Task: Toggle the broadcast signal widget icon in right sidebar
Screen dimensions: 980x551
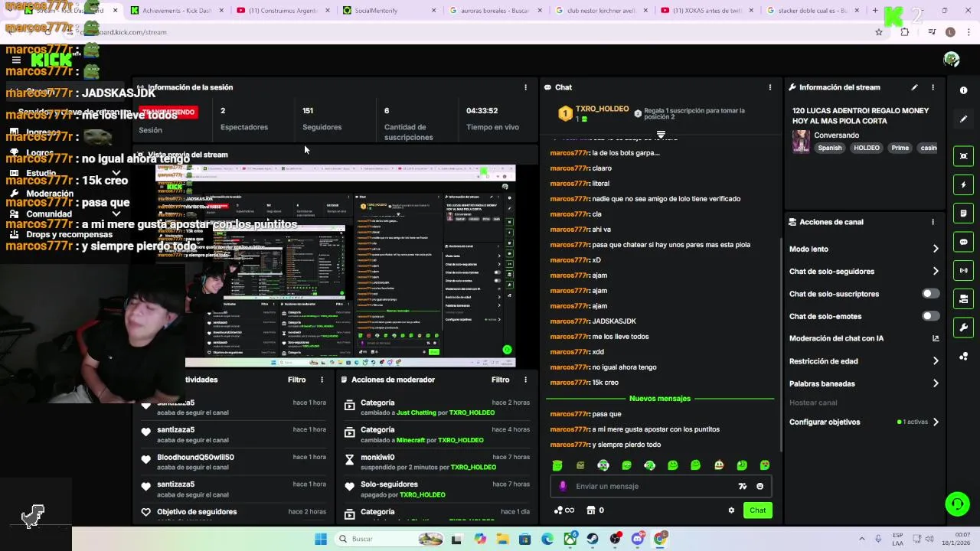Action: tap(963, 270)
